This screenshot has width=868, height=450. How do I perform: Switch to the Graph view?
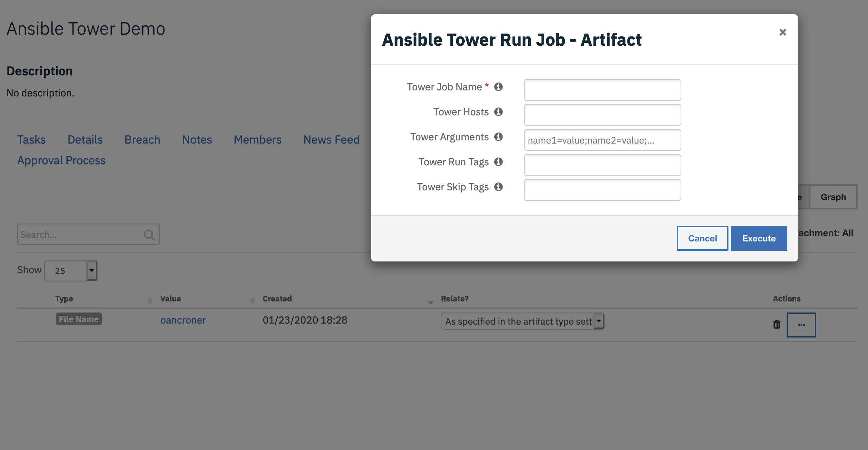[833, 197]
